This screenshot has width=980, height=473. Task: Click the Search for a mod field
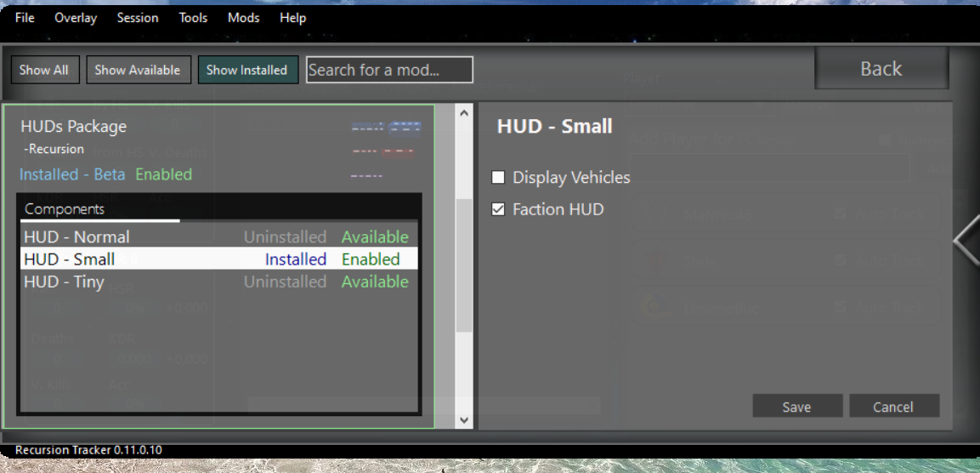pyautogui.click(x=388, y=70)
